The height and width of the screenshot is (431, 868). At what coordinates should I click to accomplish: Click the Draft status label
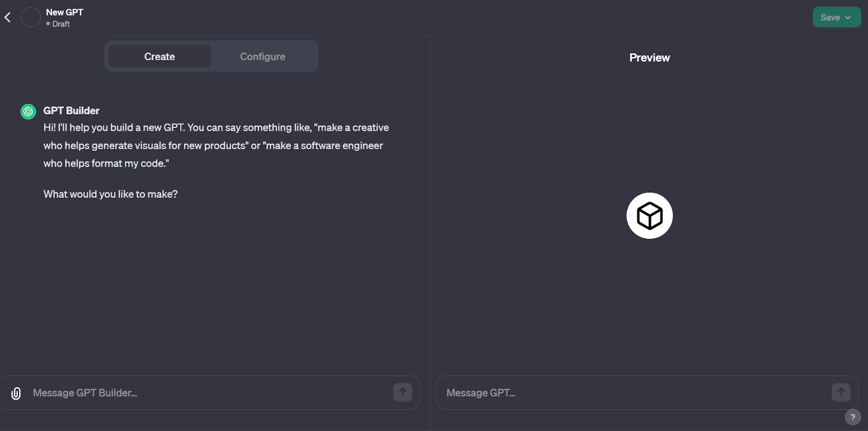coord(61,24)
